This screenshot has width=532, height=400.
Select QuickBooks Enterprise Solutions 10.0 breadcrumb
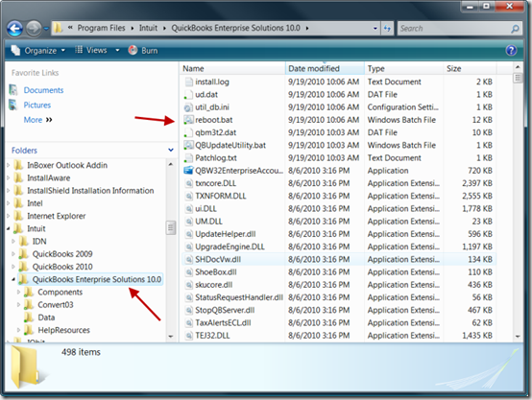point(236,28)
